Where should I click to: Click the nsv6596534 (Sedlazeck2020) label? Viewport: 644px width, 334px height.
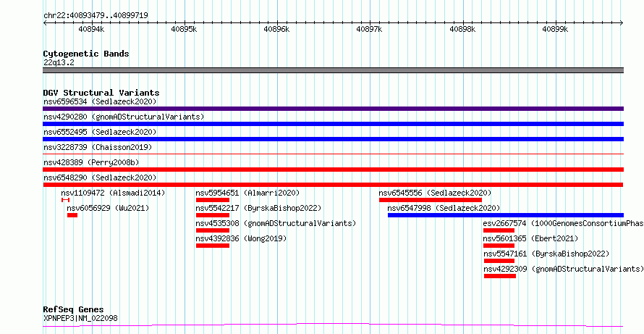(x=100, y=101)
